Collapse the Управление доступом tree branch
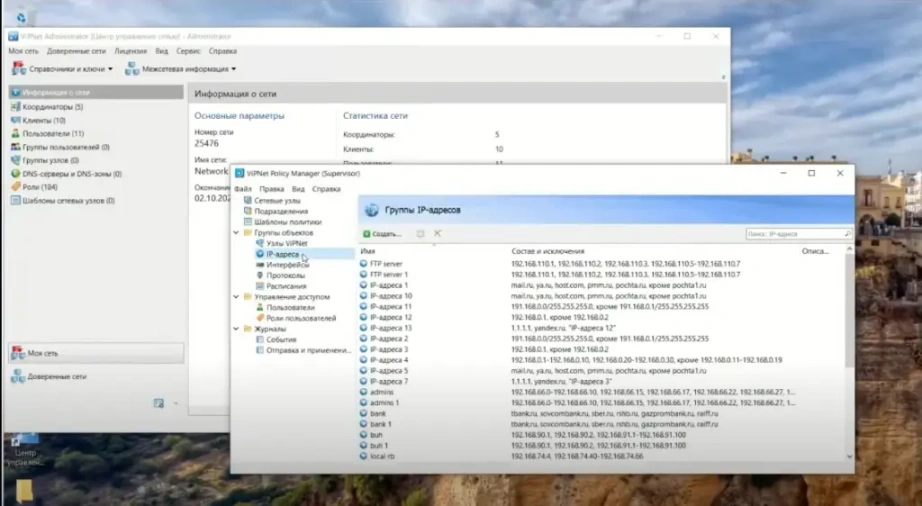 pyautogui.click(x=236, y=297)
